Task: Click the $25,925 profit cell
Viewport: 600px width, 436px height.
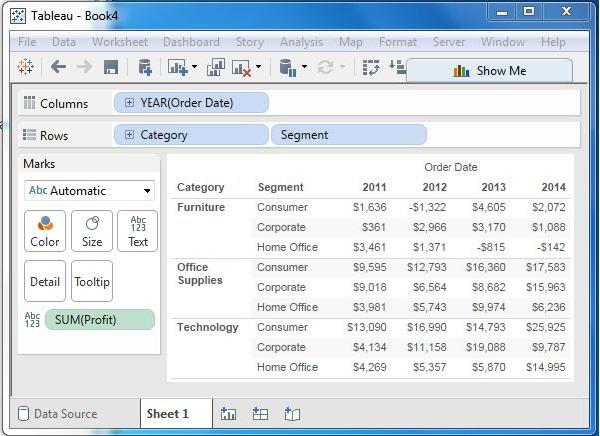Action: 546,327
